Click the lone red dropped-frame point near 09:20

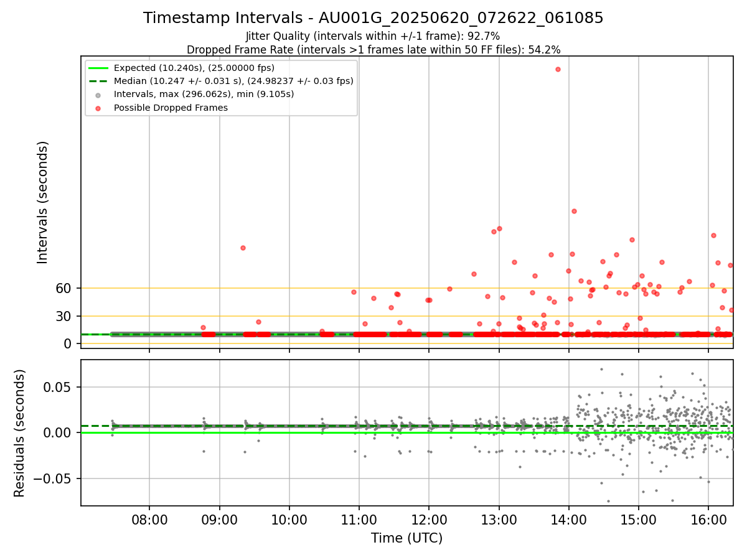243,248
